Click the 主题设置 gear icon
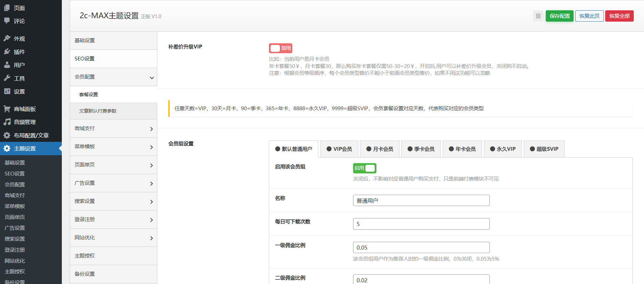Screen dimensions: 644x284 click(7, 148)
